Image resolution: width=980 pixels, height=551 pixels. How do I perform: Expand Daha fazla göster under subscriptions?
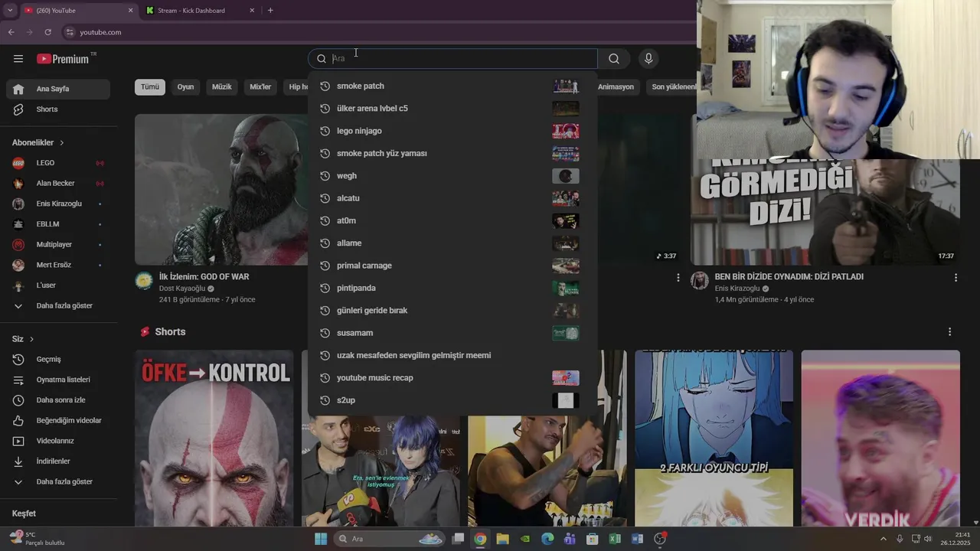58,305
